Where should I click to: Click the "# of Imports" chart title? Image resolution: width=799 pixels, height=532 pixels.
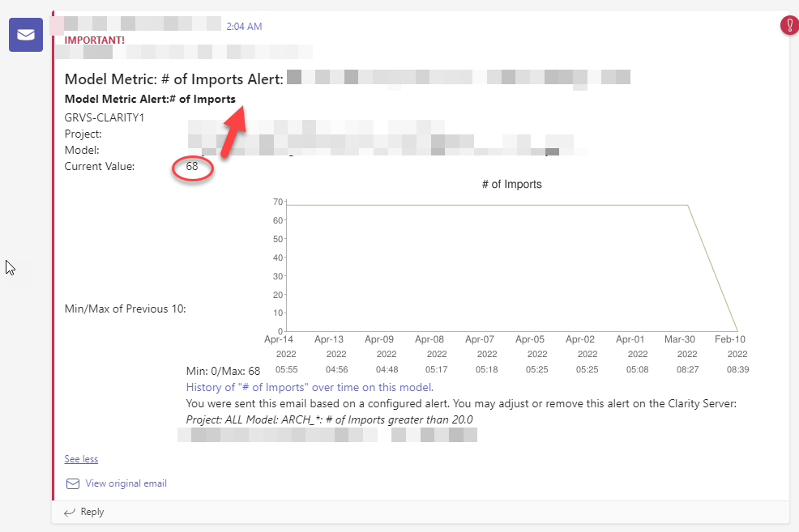[x=511, y=184]
